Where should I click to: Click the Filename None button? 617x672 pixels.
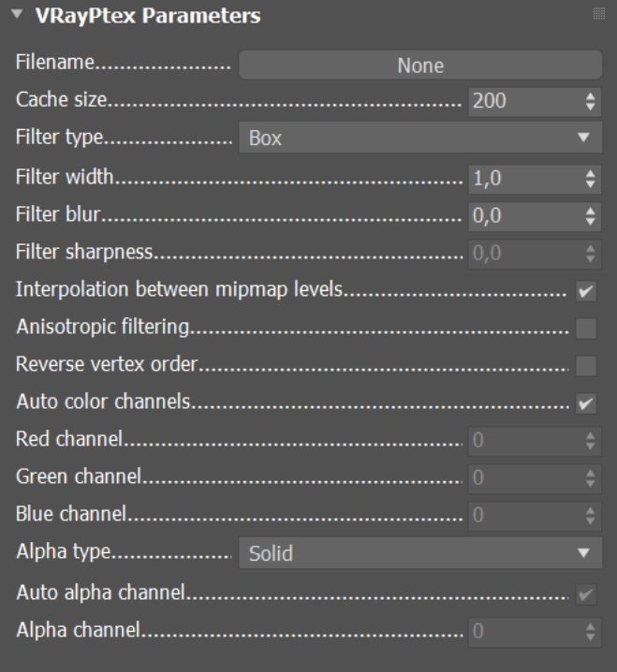pos(420,66)
